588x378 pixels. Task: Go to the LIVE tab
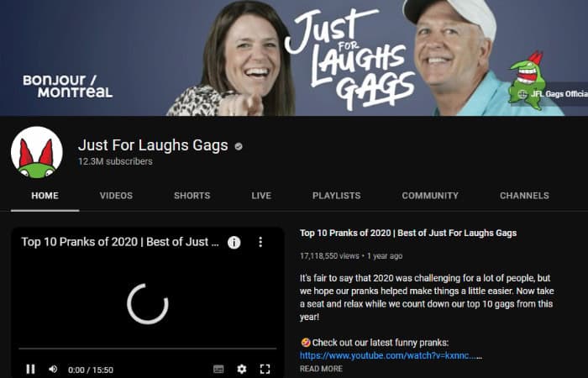[x=261, y=196]
